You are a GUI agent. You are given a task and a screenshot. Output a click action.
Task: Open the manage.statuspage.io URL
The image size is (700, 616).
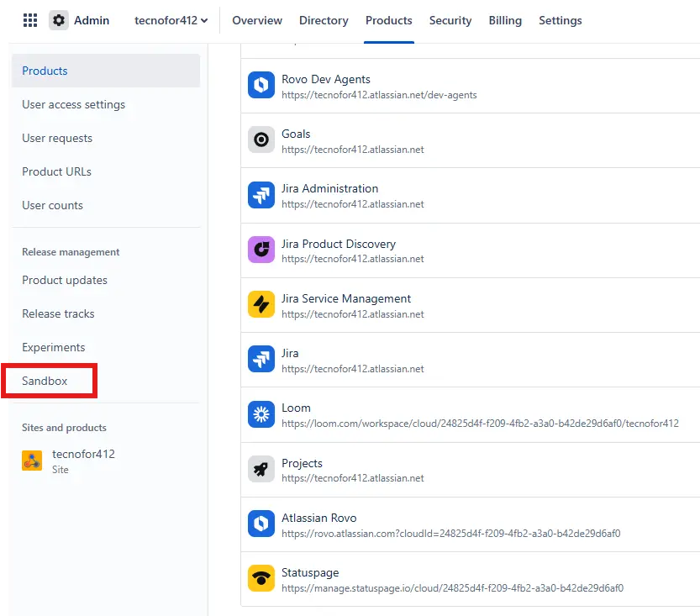(453, 588)
